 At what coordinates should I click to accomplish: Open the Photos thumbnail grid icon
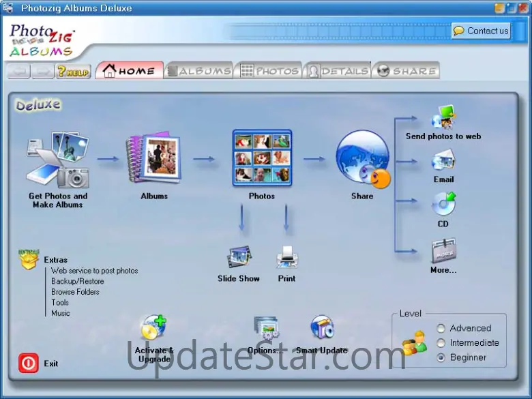[x=262, y=158]
